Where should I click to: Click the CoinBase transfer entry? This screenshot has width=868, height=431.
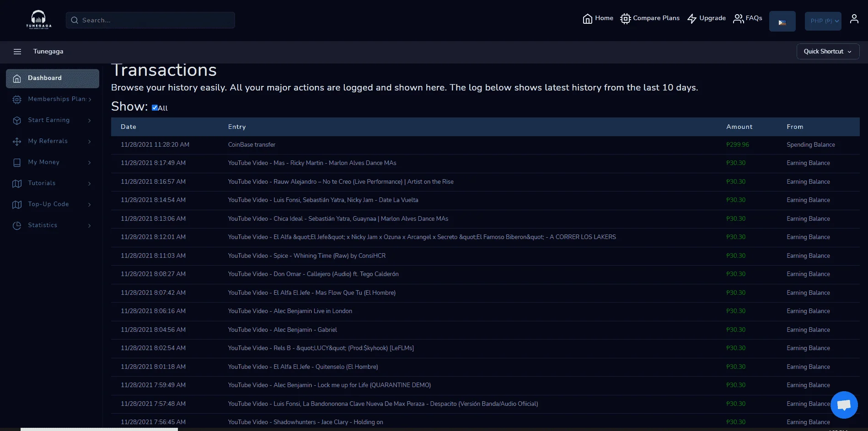coord(252,145)
